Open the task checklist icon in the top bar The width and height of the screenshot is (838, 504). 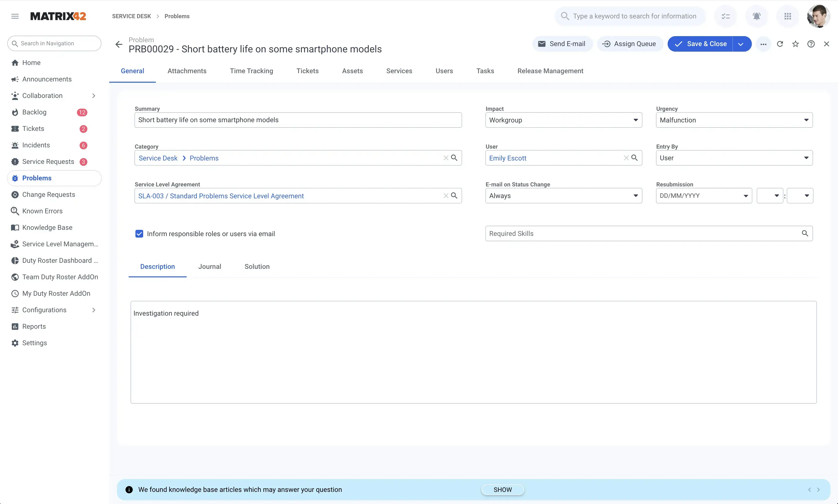[725, 16]
